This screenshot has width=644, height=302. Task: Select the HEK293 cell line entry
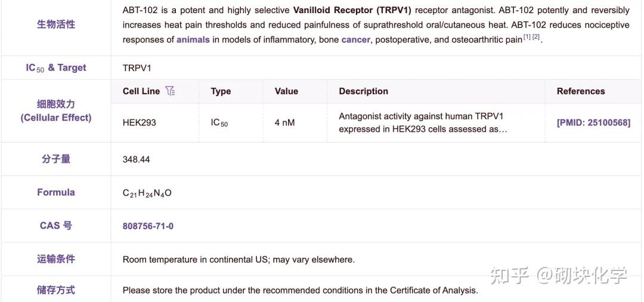pyautogui.click(x=140, y=123)
